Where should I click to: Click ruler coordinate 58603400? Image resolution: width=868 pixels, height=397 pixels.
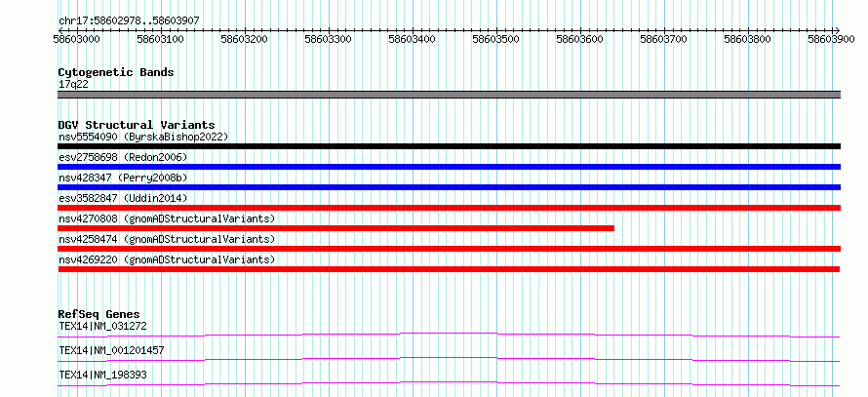(413, 40)
